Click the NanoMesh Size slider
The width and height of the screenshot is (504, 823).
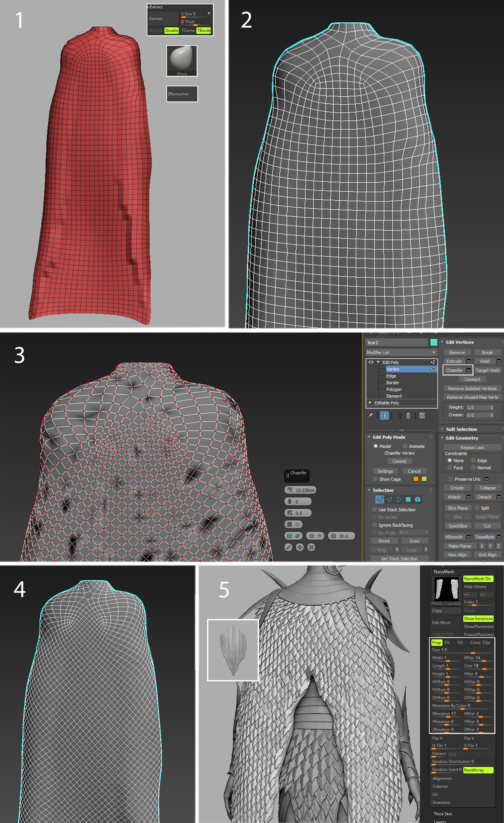462,650
